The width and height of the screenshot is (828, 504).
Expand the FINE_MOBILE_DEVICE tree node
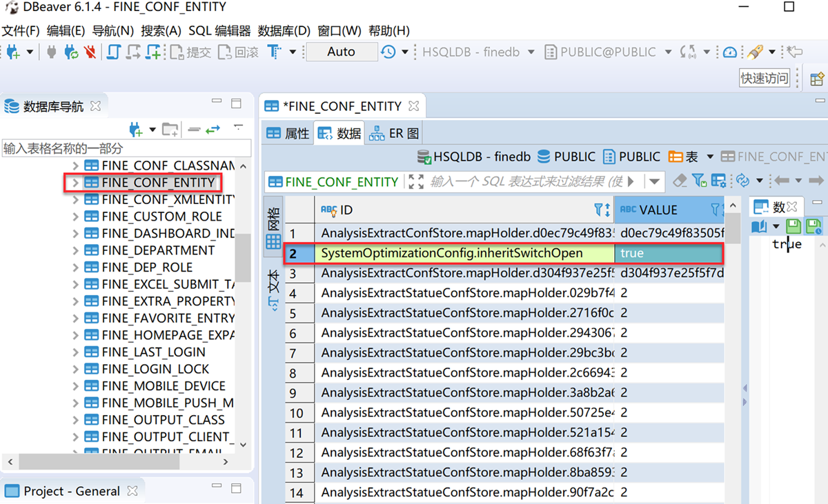76,385
